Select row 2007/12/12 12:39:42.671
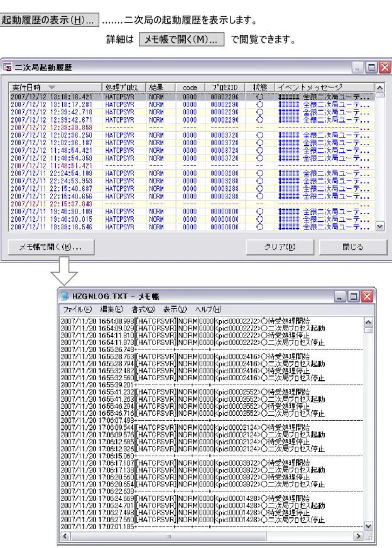The image size is (392, 548). pos(192,120)
